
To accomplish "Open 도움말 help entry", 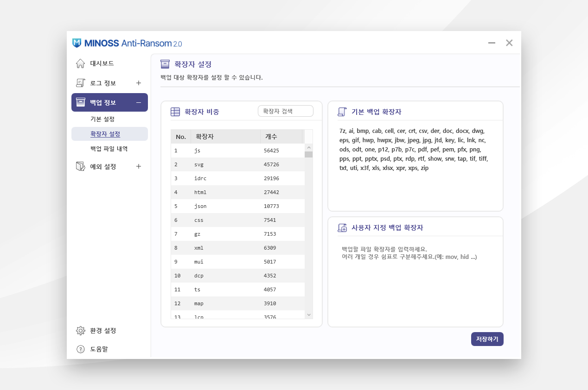I will [99, 349].
